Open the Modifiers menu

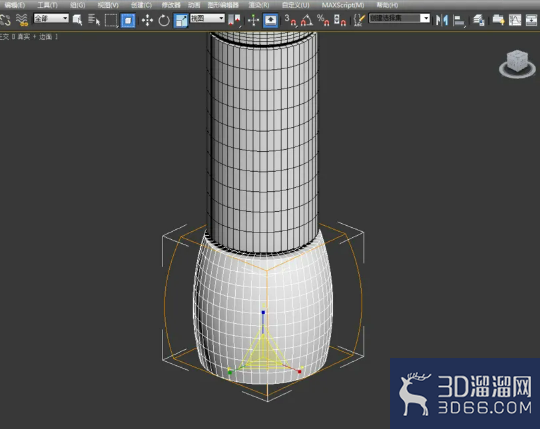(x=171, y=5)
